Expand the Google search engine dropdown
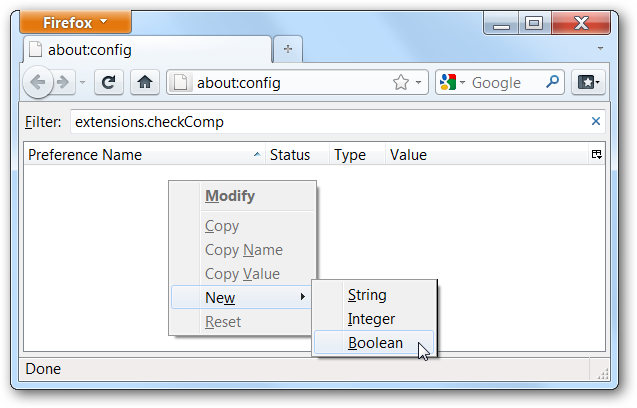This screenshot has width=637, height=408. 451,82
